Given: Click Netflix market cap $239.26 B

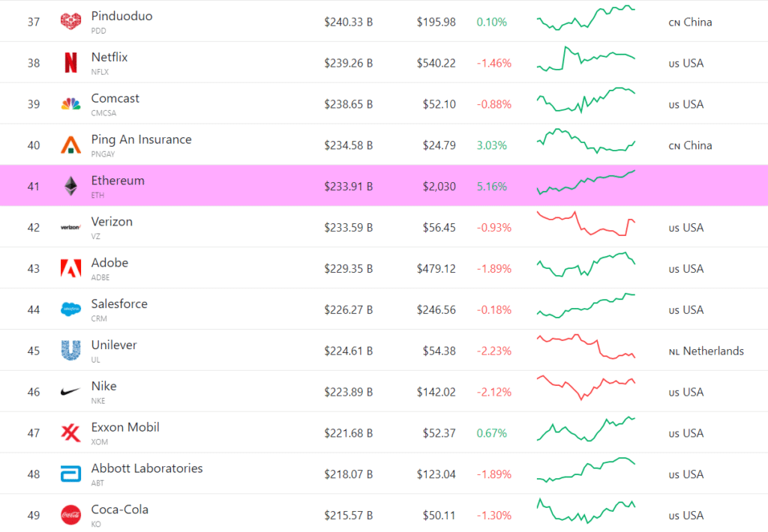Looking at the screenshot, I should [348, 63].
